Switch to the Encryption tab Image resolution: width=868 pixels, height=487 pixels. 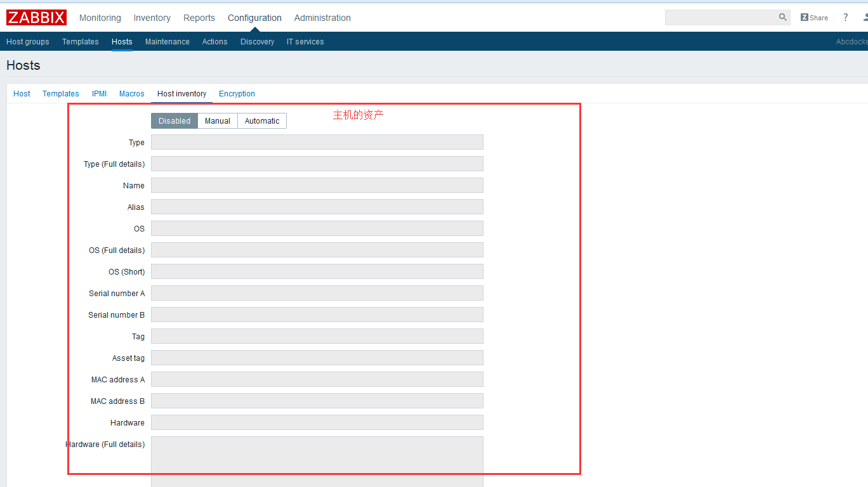(237, 94)
